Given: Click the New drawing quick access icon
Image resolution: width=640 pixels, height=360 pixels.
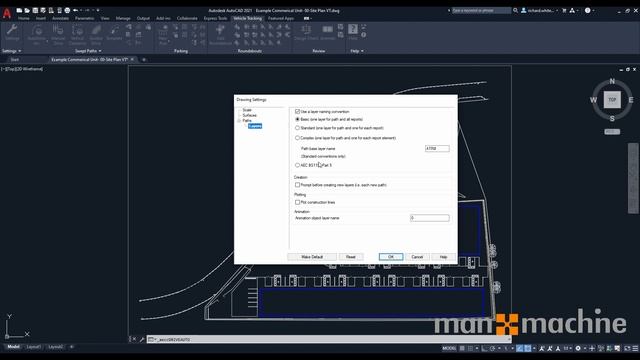Looking at the screenshot, I should pyautogui.click(x=19, y=10).
